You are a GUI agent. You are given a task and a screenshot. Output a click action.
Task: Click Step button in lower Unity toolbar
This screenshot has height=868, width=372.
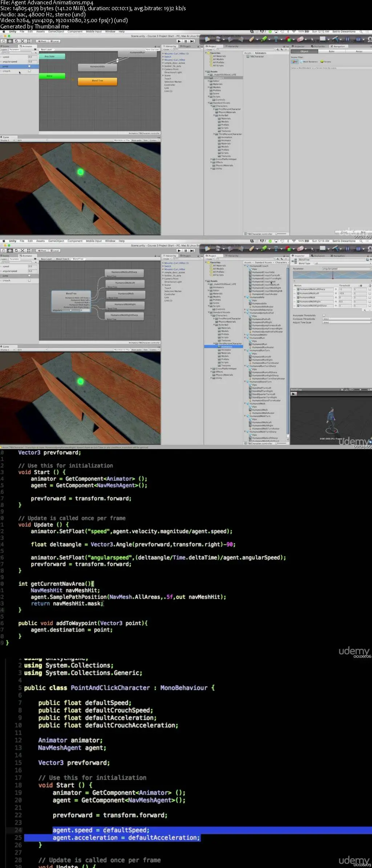[x=192, y=251]
